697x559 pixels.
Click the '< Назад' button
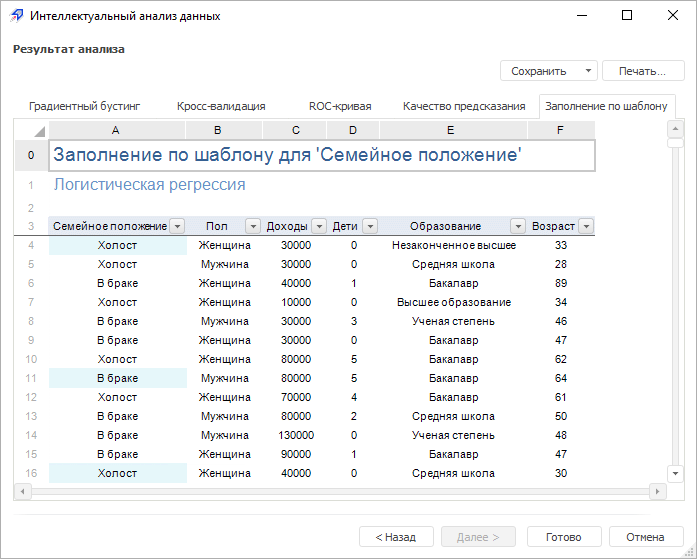pyautogui.click(x=395, y=537)
